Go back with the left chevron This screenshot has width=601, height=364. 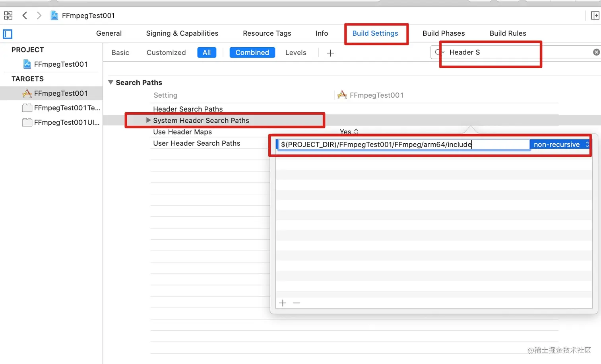click(x=25, y=15)
